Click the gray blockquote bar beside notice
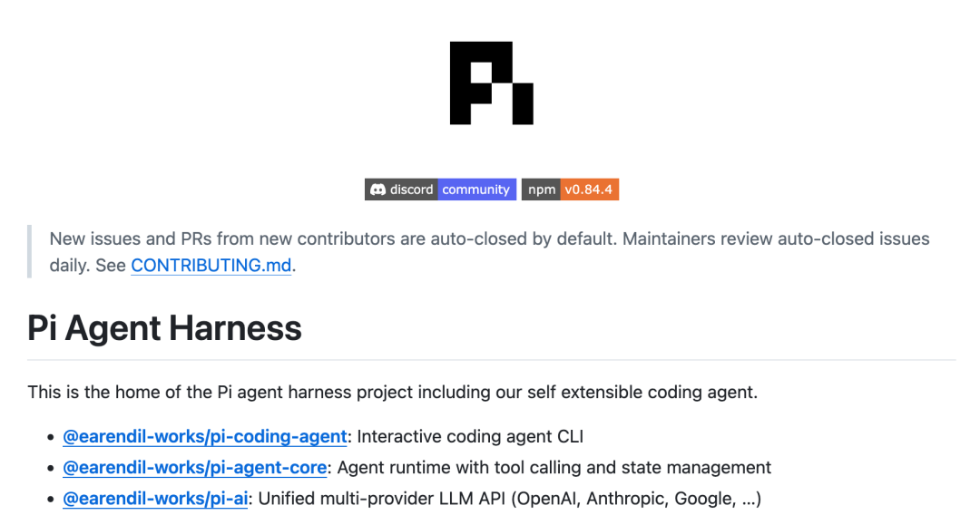The height and width of the screenshot is (525, 980). [x=29, y=251]
